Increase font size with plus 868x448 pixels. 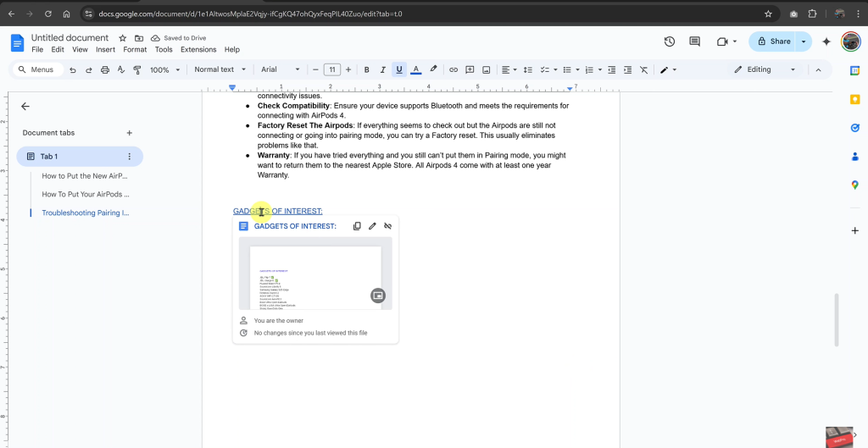(x=348, y=69)
